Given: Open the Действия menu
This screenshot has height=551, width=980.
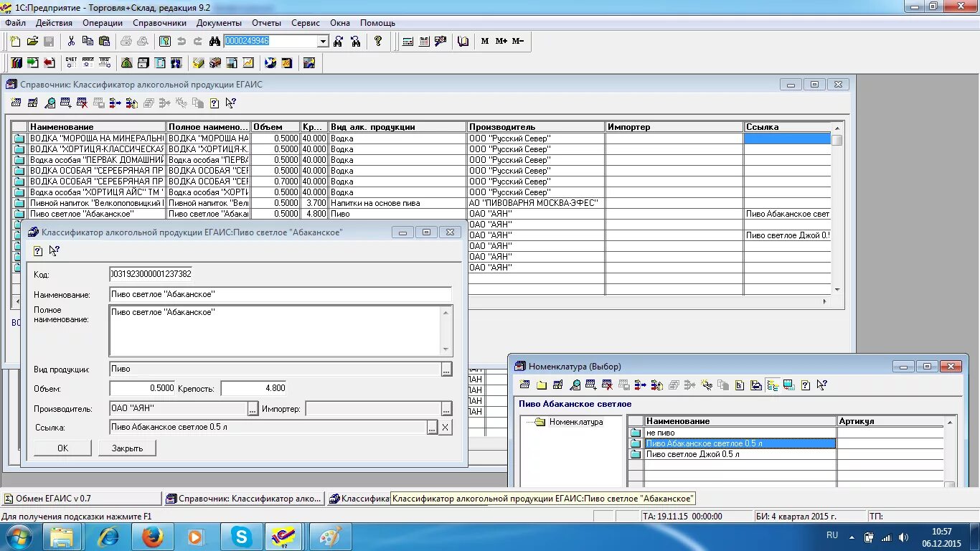Looking at the screenshot, I should point(54,23).
